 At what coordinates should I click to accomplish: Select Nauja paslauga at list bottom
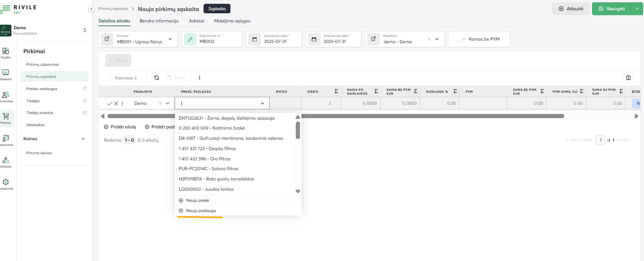(x=201, y=210)
